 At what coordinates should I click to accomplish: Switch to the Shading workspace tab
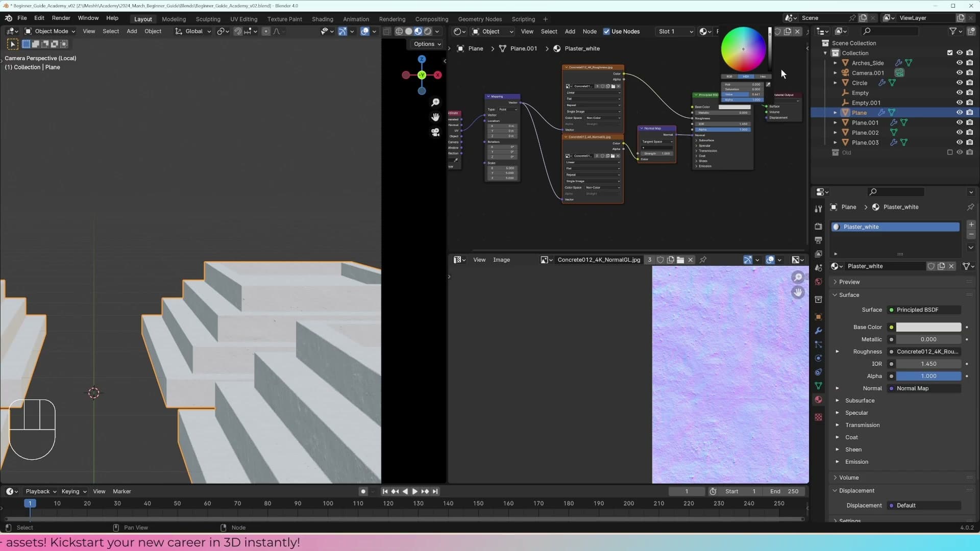pos(323,19)
